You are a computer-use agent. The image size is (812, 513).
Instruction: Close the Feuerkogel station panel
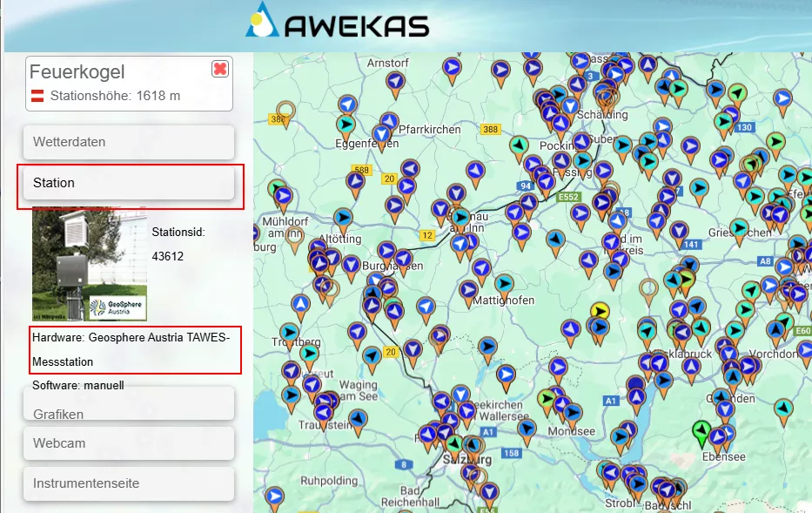pos(220,69)
